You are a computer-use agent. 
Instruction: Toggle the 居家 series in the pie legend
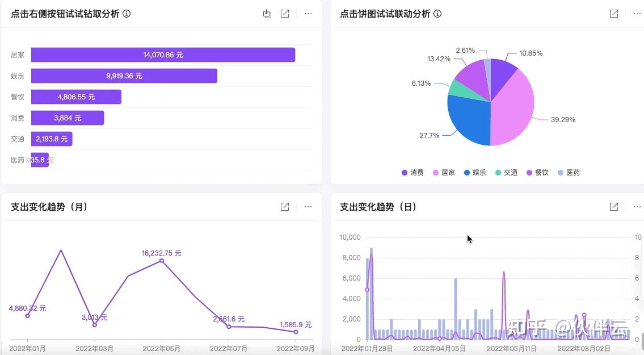coord(444,173)
